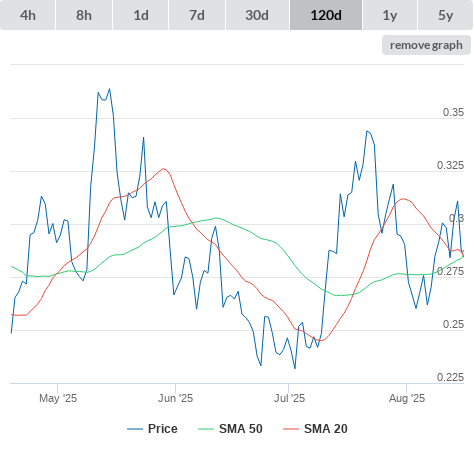
Task: Open the 5y time range
Action: [x=445, y=15]
